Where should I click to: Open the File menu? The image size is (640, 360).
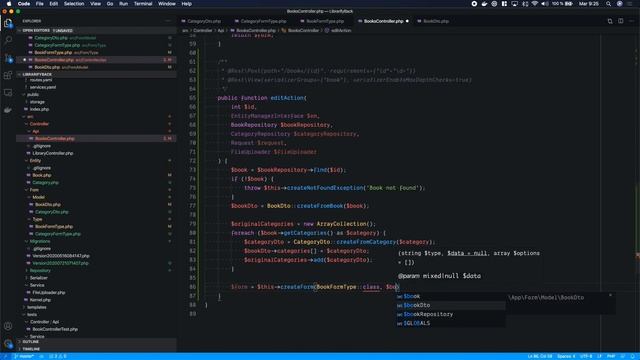point(40,4)
